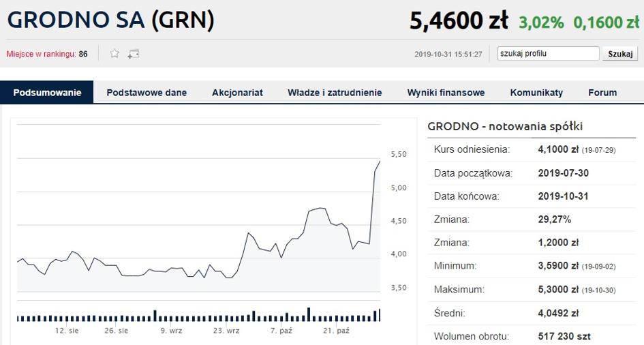Image resolution: width=644 pixels, height=345 pixels.
Task: Select Zmiana value 29,27%
Action: pyautogui.click(x=555, y=220)
